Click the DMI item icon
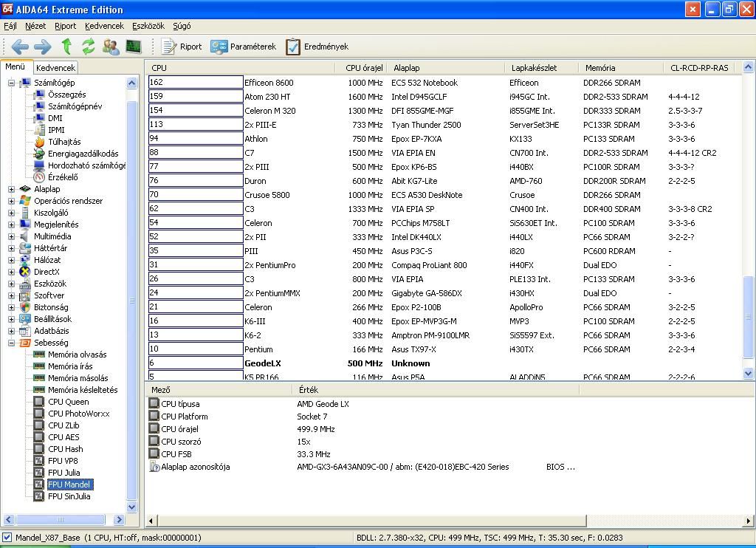Screen dimensions: 756x548 coord(39,118)
